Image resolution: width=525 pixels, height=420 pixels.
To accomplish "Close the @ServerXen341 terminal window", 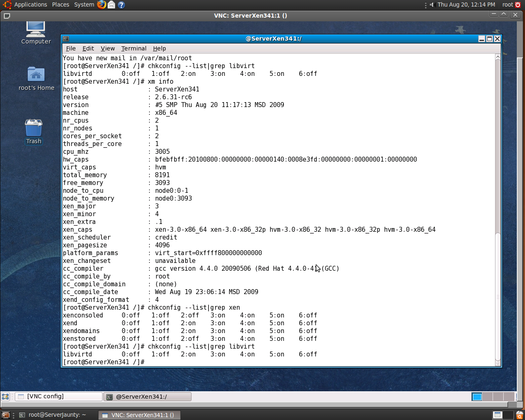I will point(497,39).
